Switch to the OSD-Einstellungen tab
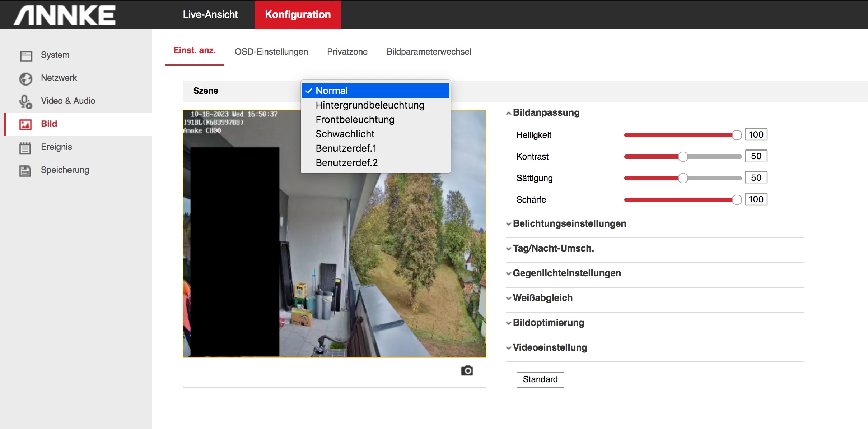This screenshot has height=429, width=868. point(271,52)
